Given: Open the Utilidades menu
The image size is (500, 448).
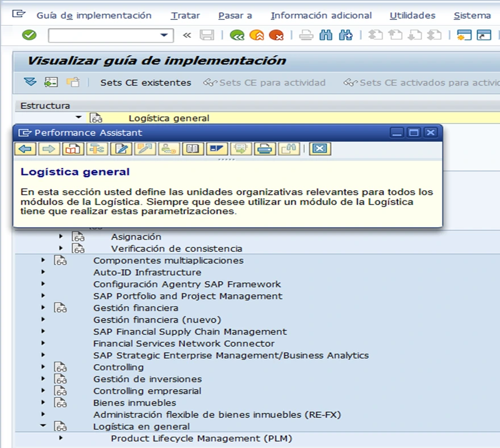Looking at the screenshot, I should tap(413, 15).
